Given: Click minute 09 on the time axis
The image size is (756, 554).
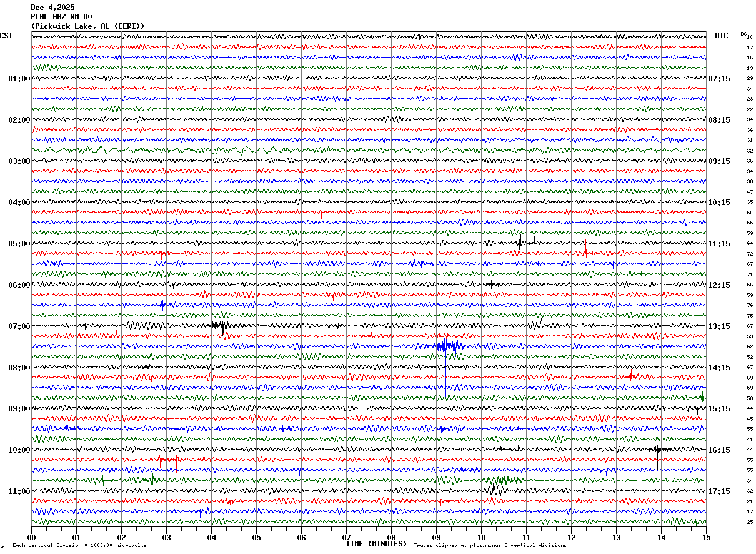Looking at the screenshot, I should click(x=436, y=537).
